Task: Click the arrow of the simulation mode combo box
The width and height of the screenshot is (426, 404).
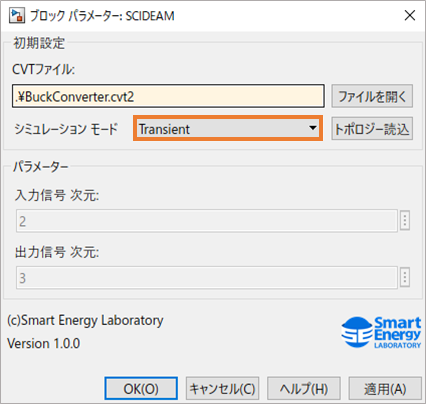Action: coord(312,128)
